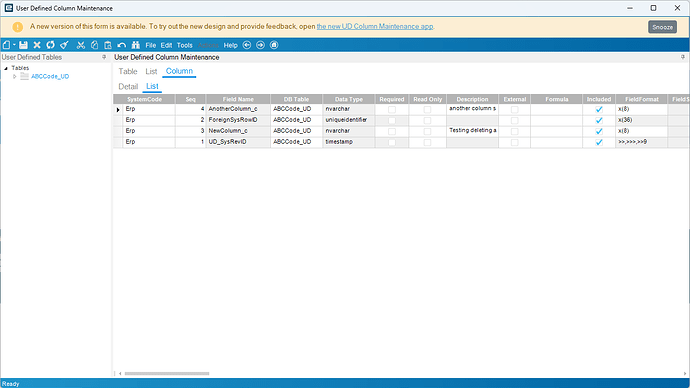Click the Cut scissors icon

(81, 45)
